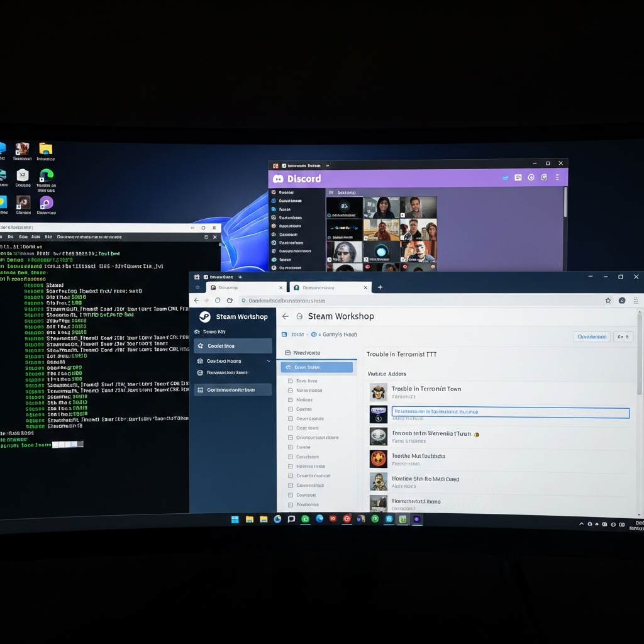
Task: Switch to the second browser tab
Action: click(x=330, y=287)
